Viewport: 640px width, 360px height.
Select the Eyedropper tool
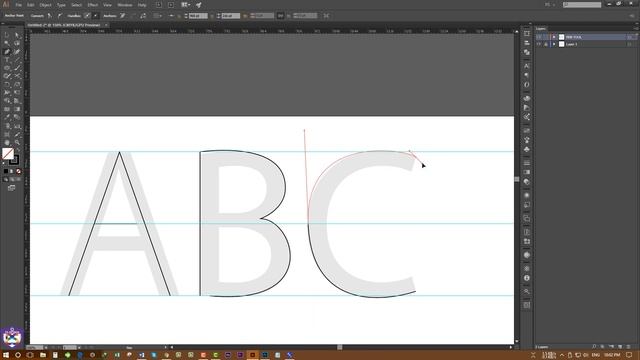pos(7,118)
